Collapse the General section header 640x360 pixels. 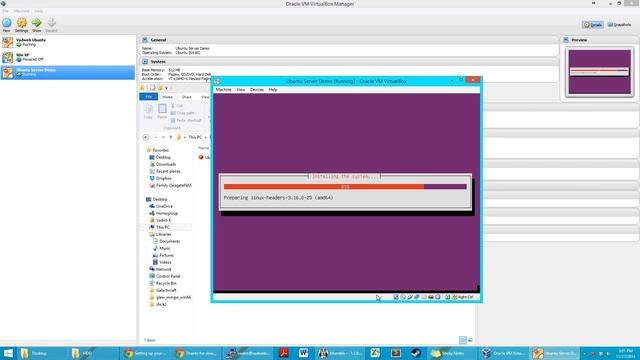349,40
